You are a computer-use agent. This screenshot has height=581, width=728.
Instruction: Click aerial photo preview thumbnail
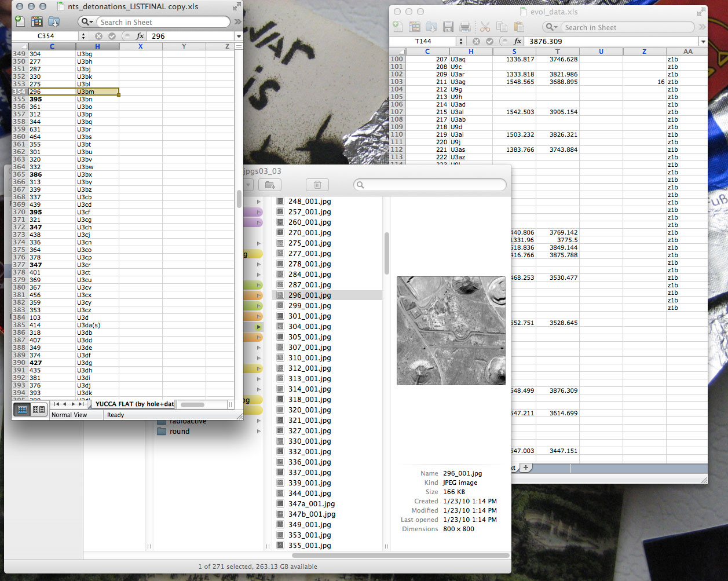pyautogui.click(x=451, y=331)
